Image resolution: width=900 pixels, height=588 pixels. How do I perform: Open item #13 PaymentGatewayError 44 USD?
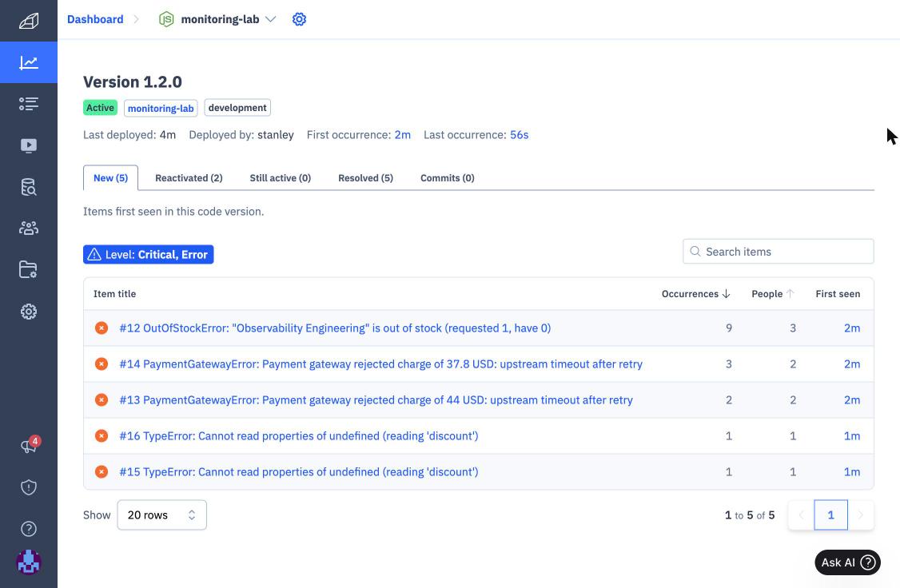pyautogui.click(x=376, y=399)
